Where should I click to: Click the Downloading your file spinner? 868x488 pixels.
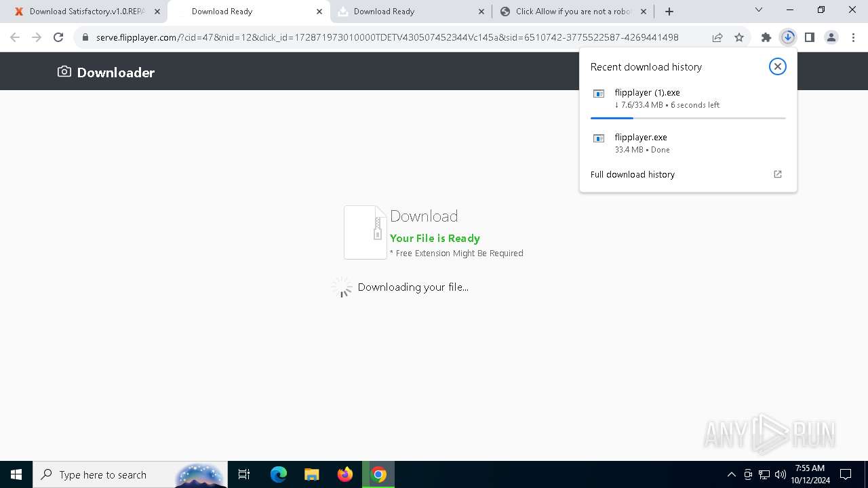coord(342,287)
